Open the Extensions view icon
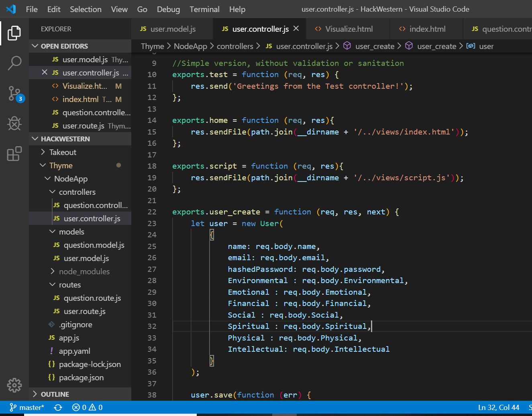532x416 pixels. [14, 154]
